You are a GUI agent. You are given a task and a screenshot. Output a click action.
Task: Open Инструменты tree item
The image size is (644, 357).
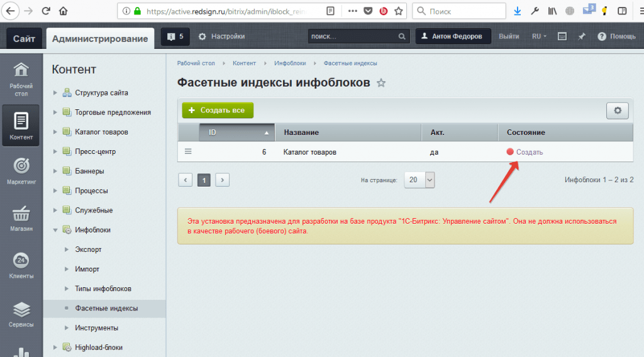click(x=96, y=328)
